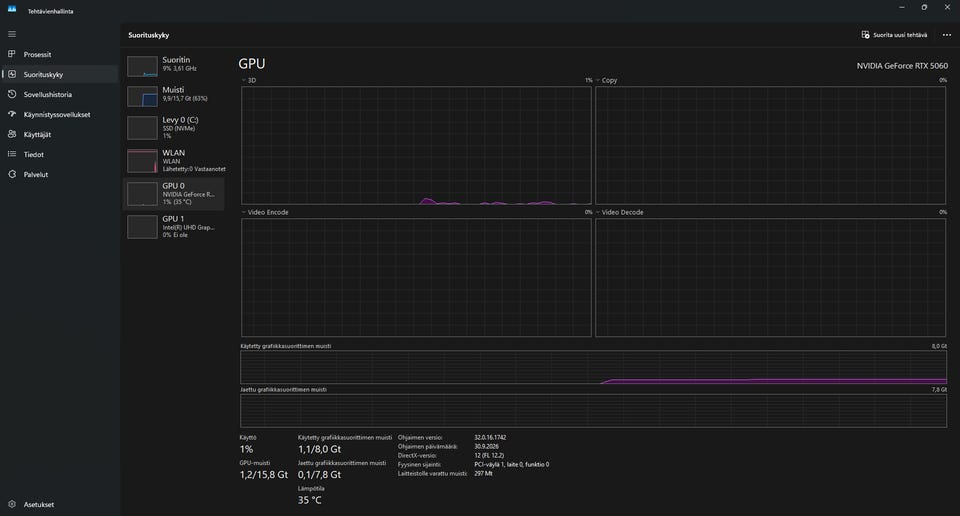Close the Task Manager window
The height and width of the screenshot is (516, 960).
tap(947, 7)
